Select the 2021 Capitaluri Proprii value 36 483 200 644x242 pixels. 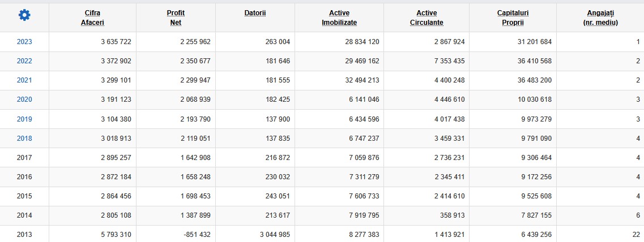point(535,80)
